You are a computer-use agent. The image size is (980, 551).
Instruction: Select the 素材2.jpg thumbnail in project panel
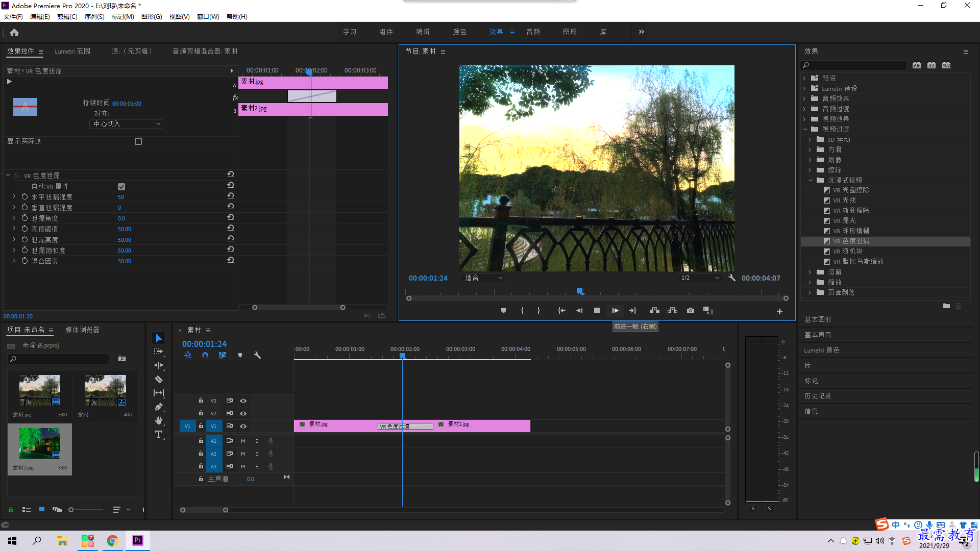[40, 443]
